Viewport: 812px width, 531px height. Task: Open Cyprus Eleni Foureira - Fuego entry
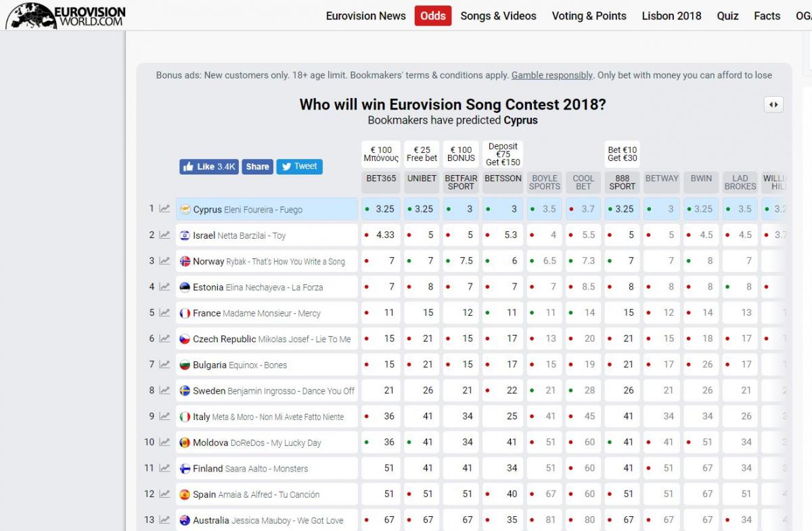point(267,209)
